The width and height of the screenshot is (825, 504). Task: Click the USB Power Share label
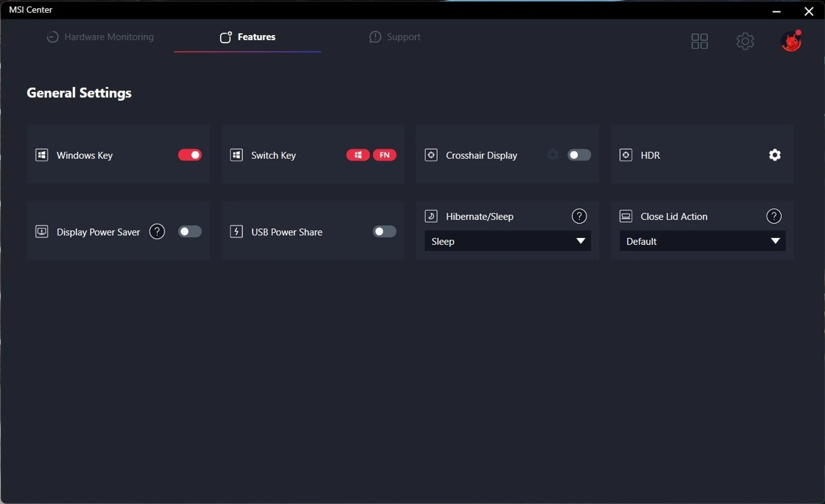click(x=287, y=232)
